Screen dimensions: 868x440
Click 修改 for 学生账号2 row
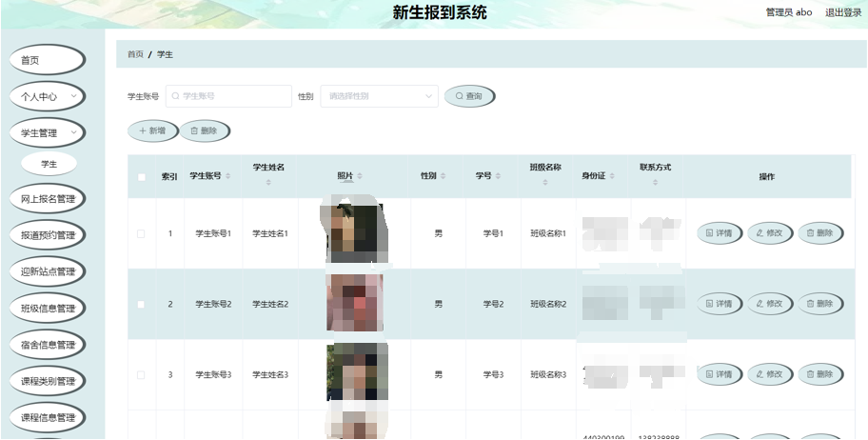770,304
